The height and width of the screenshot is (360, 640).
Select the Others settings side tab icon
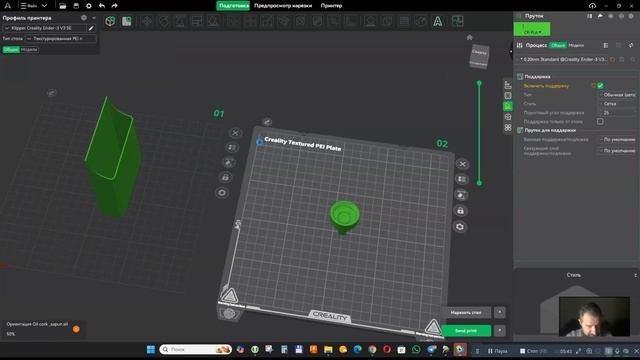tap(508, 127)
